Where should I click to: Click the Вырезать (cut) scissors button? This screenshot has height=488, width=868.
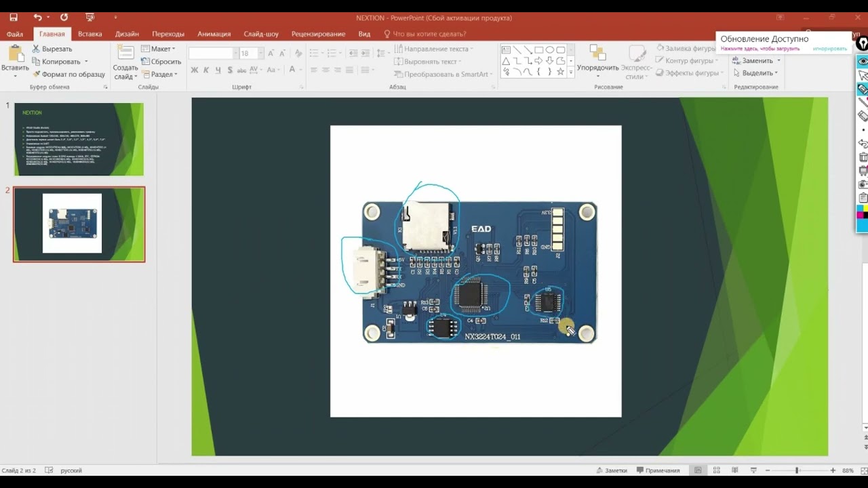[52, 49]
